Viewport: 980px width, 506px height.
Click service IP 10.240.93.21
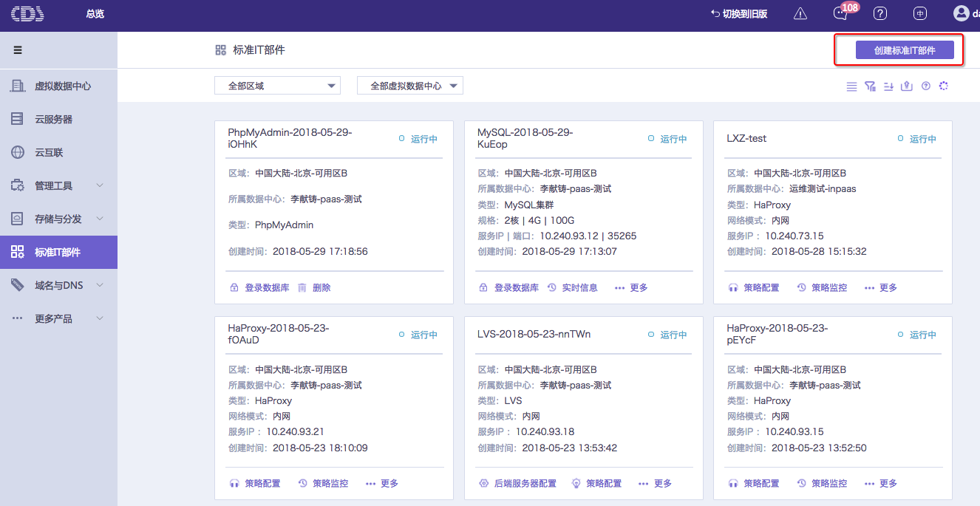[296, 432]
